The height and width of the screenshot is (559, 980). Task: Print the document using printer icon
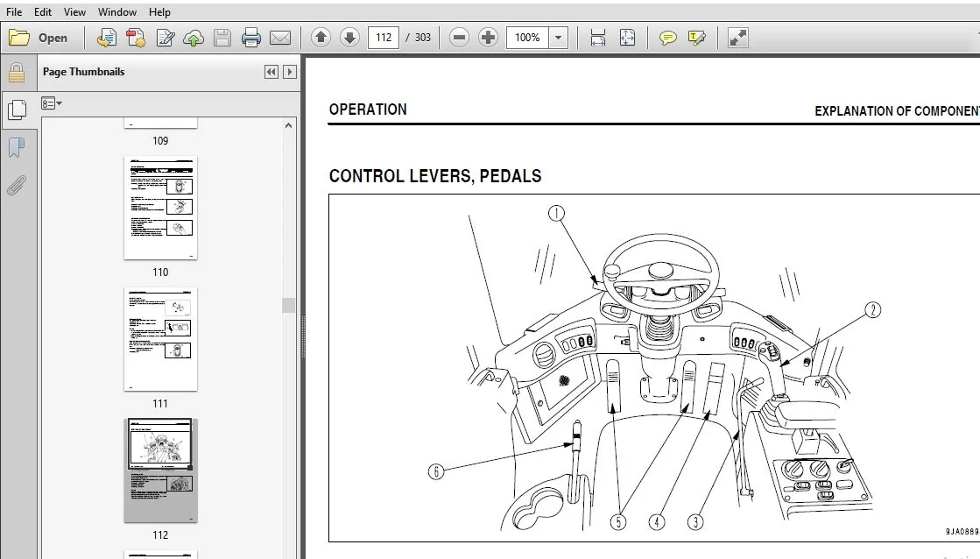[x=251, y=39]
